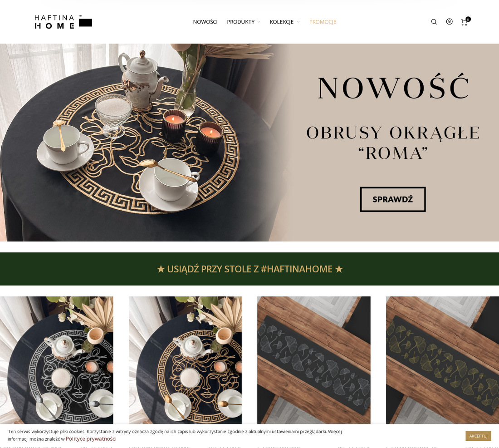Image resolution: width=499 pixels, height=448 pixels.
Task: Open the Kolekcje menu item
Action: tap(282, 22)
